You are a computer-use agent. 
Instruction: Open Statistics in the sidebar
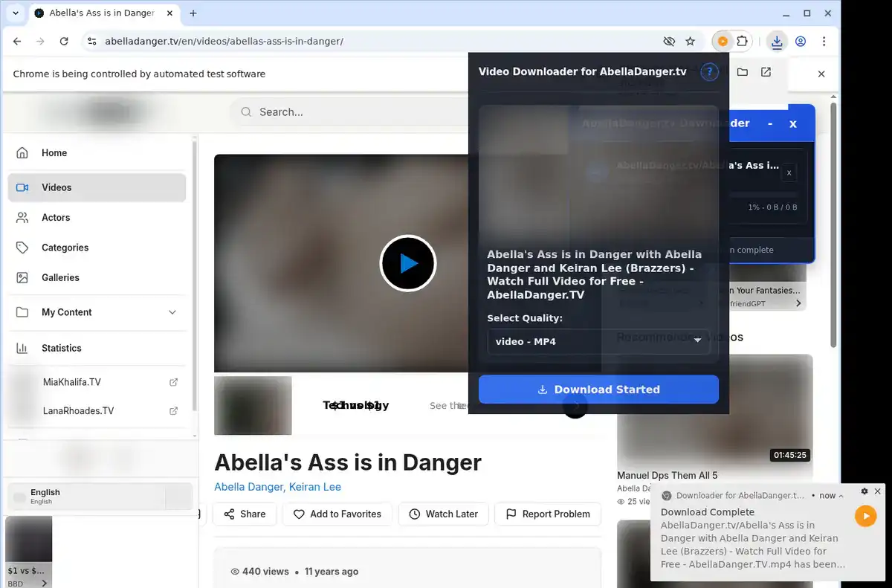point(97,348)
